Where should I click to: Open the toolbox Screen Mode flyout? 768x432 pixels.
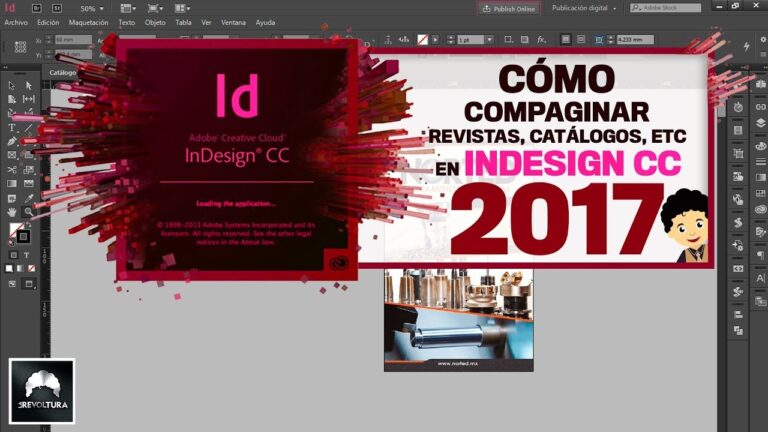point(29,284)
